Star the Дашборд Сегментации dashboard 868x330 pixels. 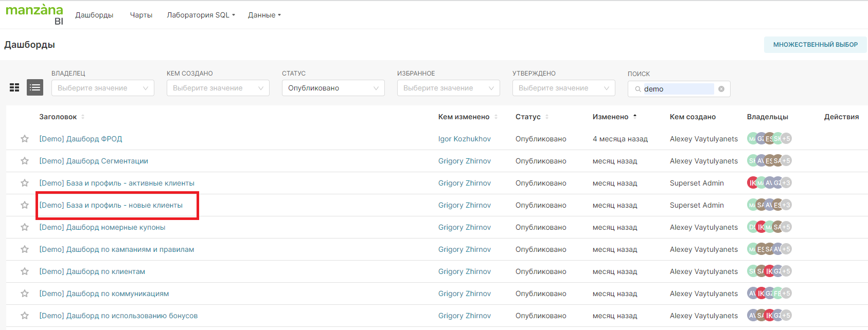(25, 161)
